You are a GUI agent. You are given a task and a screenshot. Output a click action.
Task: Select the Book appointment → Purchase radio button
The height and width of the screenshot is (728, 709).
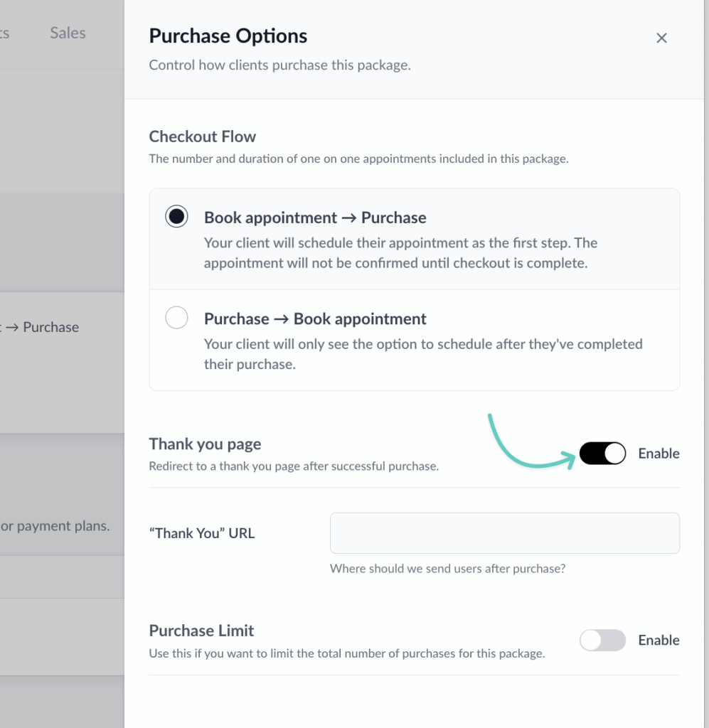click(176, 217)
